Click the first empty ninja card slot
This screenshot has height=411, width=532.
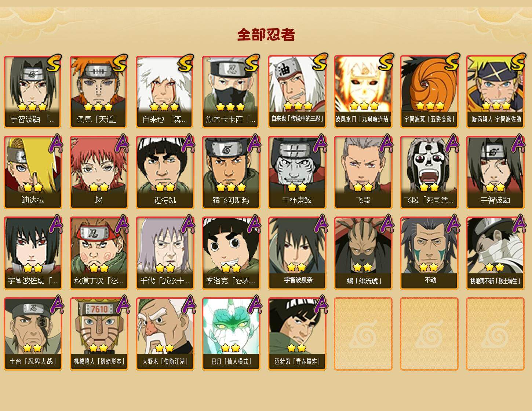coord(363,334)
